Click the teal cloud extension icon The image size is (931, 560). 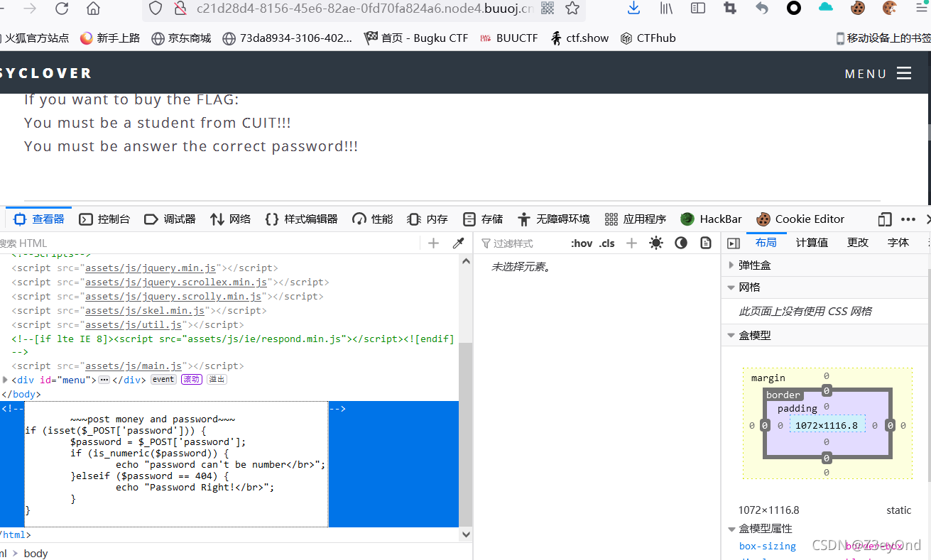(x=826, y=7)
